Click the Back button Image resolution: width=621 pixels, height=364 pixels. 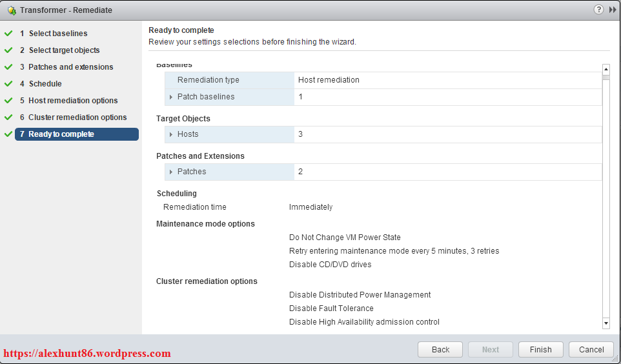pyautogui.click(x=440, y=349)
